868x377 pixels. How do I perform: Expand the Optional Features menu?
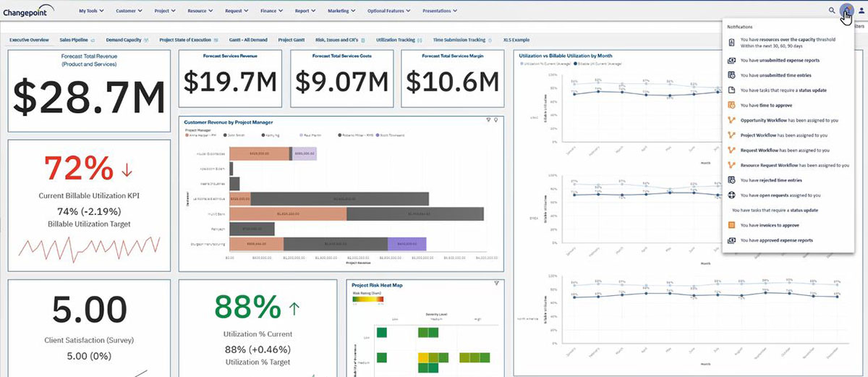[388, 11]
